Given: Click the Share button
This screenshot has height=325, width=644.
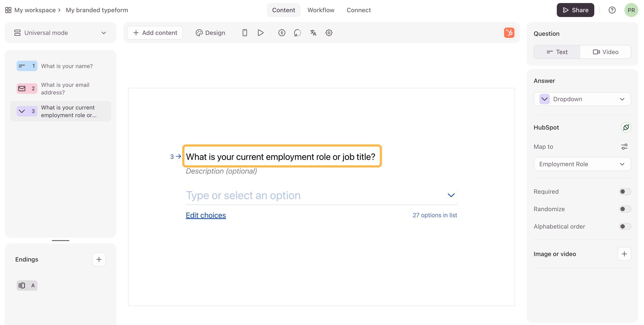Looking at the screenshot, I should (x=575, y=10).
